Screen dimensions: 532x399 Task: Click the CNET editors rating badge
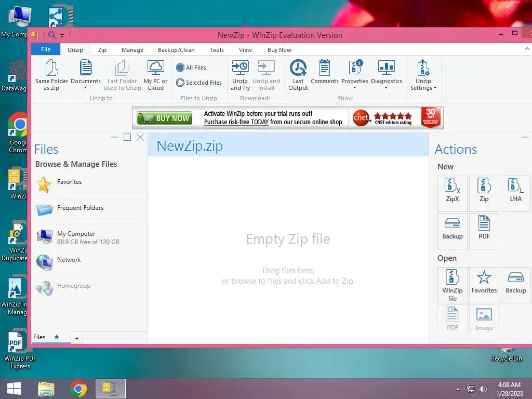click(x=383, y=118)
